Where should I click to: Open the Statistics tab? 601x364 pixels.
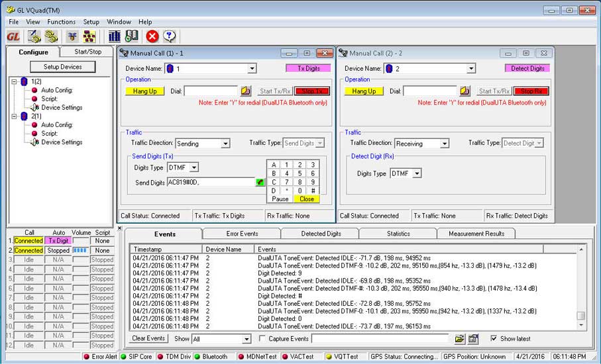point(398,234)
